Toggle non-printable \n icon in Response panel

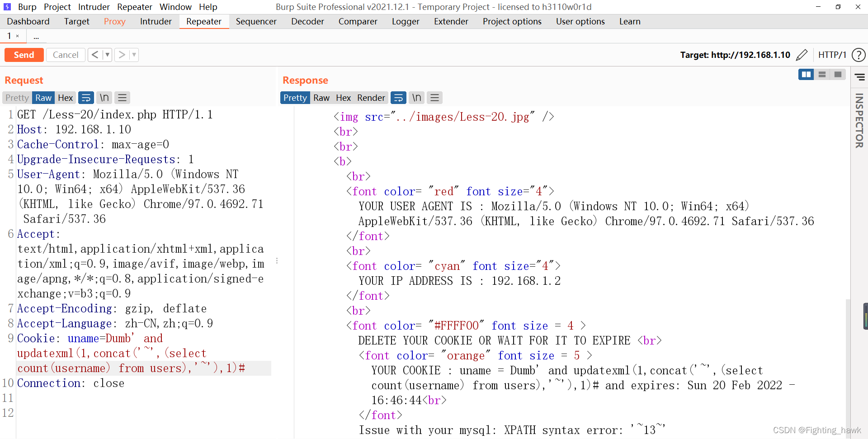click(x=417, y=98)
